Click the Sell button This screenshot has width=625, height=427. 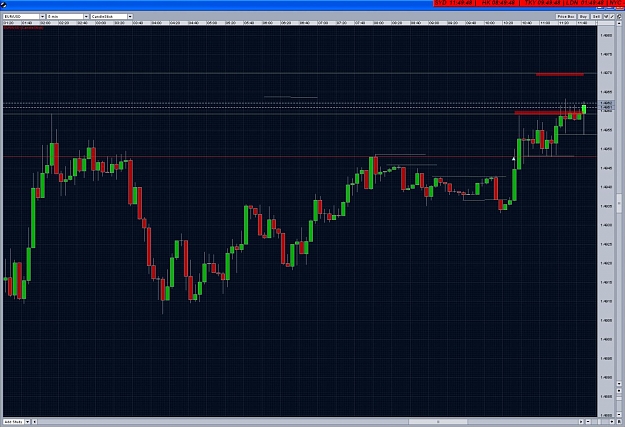(x=596, y=16)
